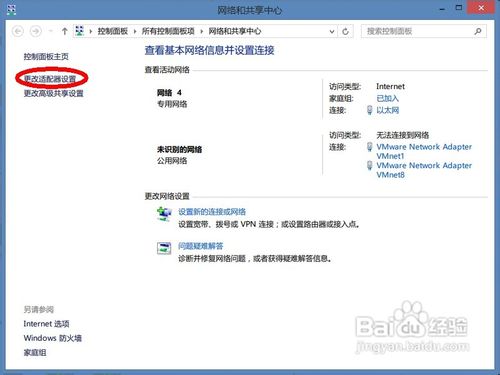This screenshot has width=500, height=375.
Task: Select 网络和共享中心 breadcrumb item
Action: 235,31
